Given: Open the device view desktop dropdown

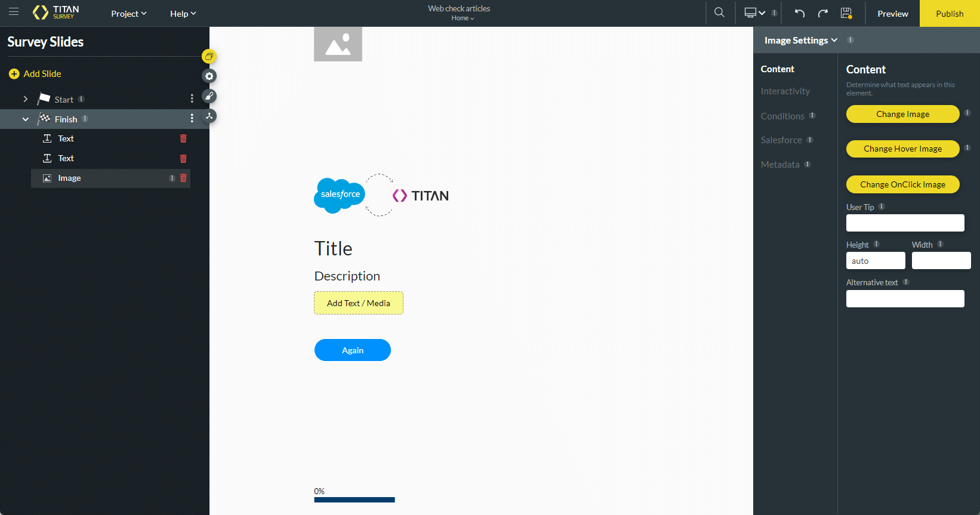Looking at the screenshot, I should (x=754, y=13).
